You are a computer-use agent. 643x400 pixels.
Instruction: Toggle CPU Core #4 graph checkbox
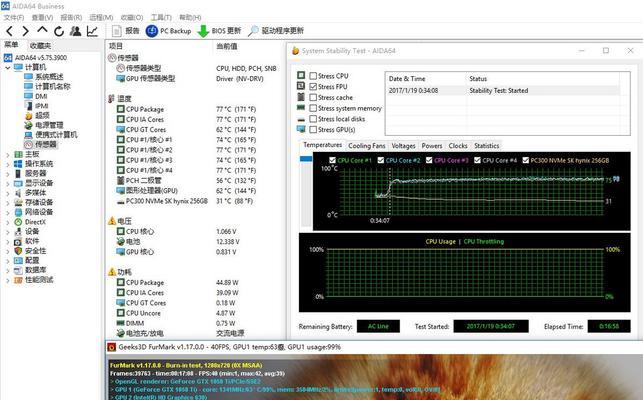click(477, 160)
